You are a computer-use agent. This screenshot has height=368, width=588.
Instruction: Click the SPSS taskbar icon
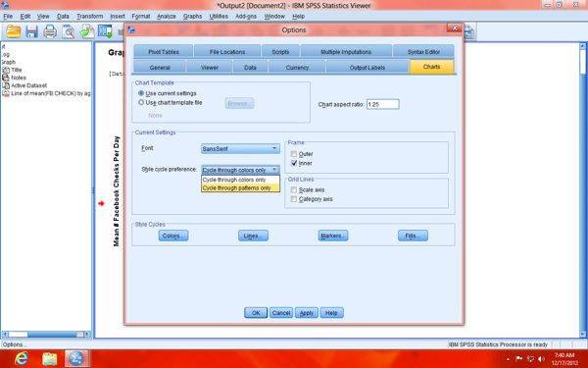(x=76, y=358)
